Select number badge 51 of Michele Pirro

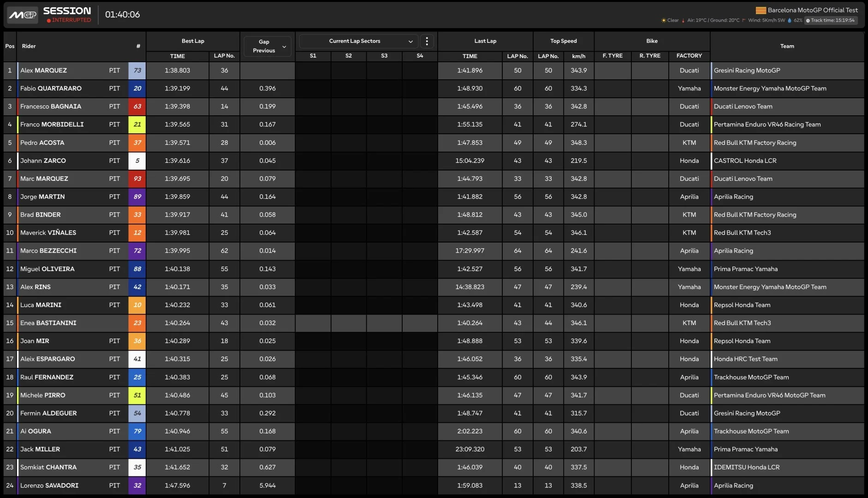coord(137,395)
